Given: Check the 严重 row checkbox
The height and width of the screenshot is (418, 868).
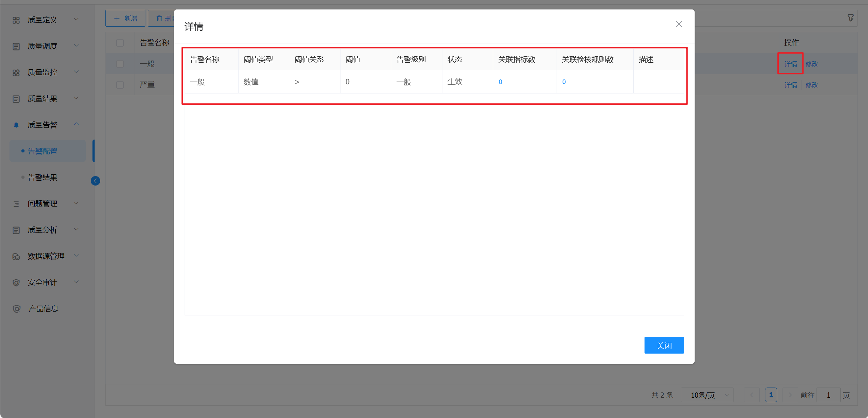Looking at the screenshot, I should [120, 85].
